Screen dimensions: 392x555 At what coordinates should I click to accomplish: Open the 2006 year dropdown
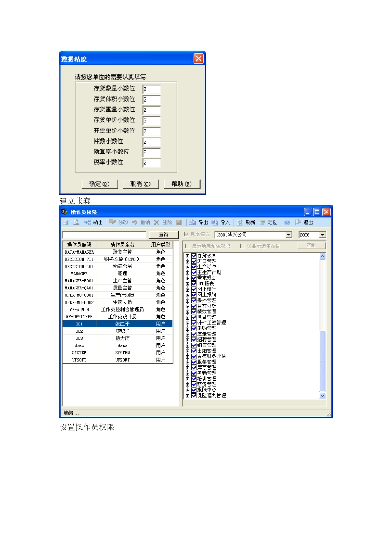click(x=323, y=235)
